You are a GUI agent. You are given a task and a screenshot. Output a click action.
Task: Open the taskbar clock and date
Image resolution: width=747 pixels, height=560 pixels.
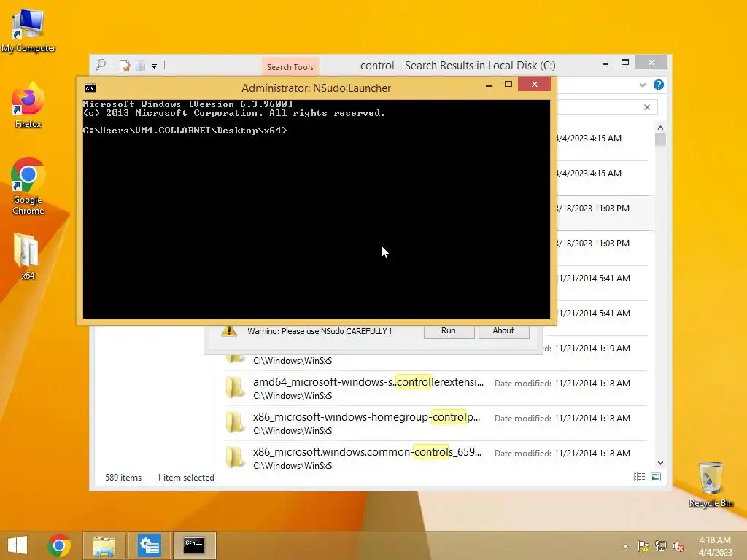tap(715, 546)
